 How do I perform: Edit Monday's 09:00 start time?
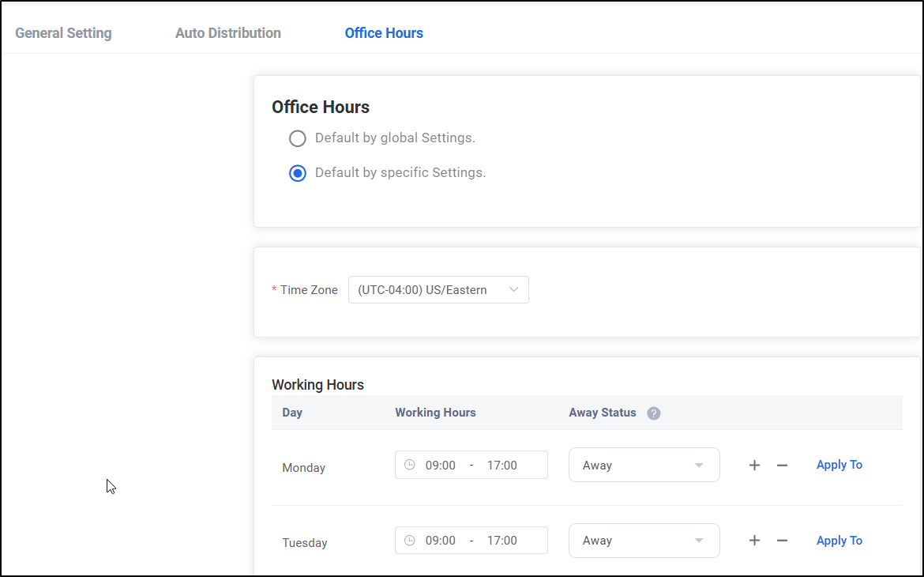pyautogui.click(x=440, y=465)
